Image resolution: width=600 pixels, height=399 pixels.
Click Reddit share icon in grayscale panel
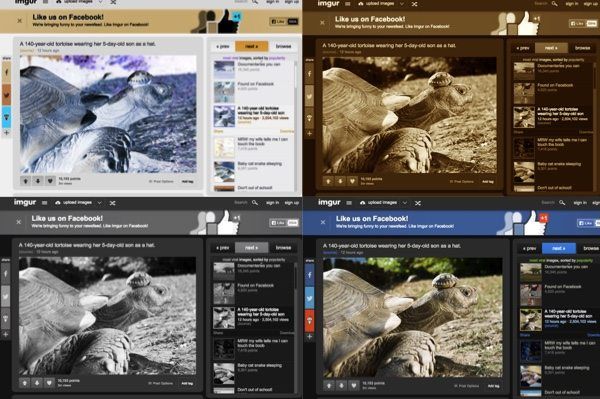tap(6, 319)
